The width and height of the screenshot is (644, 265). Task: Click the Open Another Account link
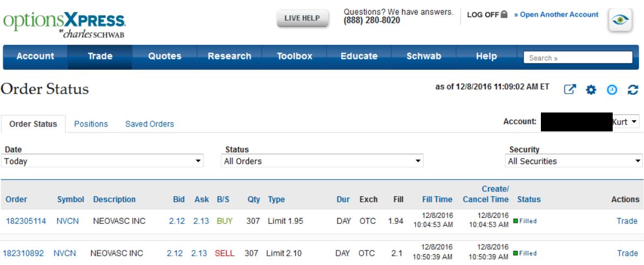556,15
